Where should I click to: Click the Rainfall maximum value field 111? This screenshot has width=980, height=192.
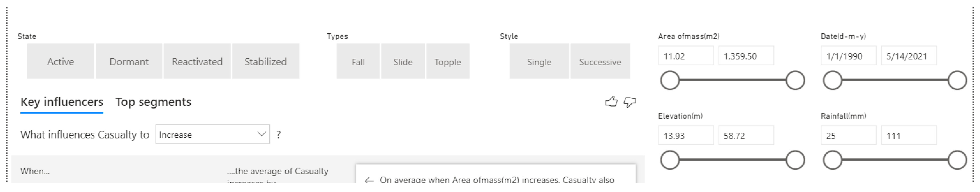(x=909, y=136)
